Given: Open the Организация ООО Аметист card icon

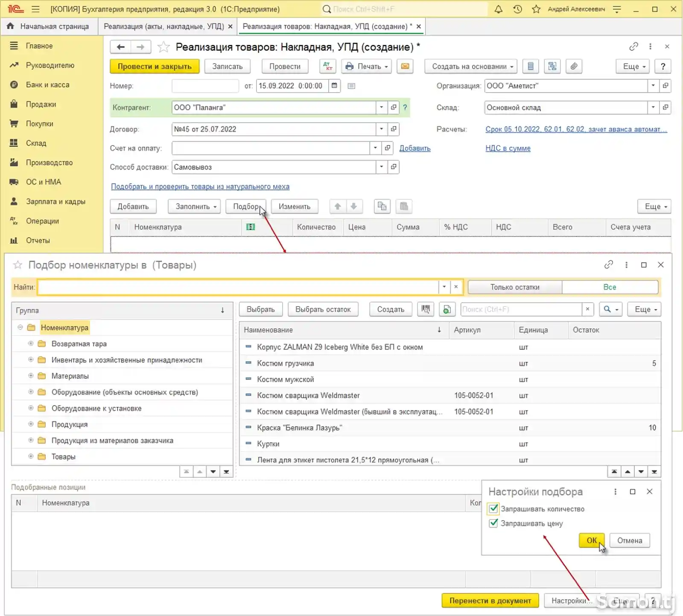Looking at the screenshot, I should coord(665,86).
